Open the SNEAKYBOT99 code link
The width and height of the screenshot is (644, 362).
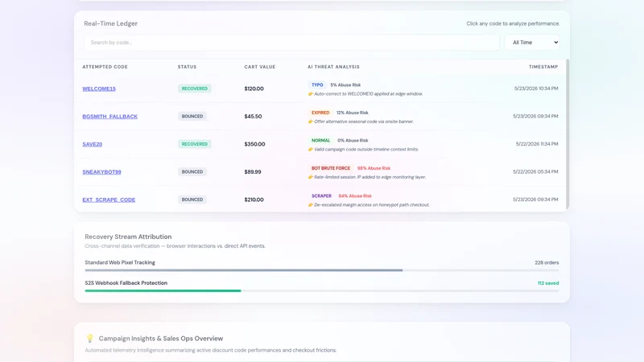[x=101, y=172]
